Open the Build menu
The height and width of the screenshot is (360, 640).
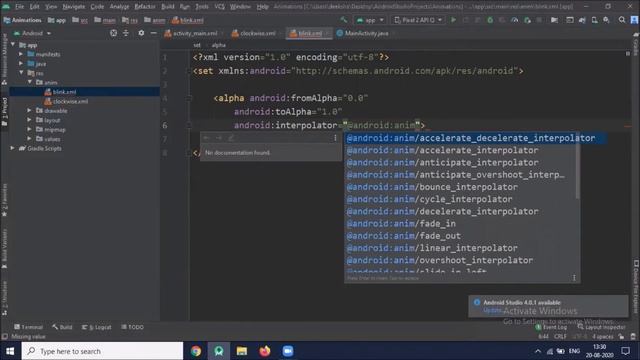point(168,7)
